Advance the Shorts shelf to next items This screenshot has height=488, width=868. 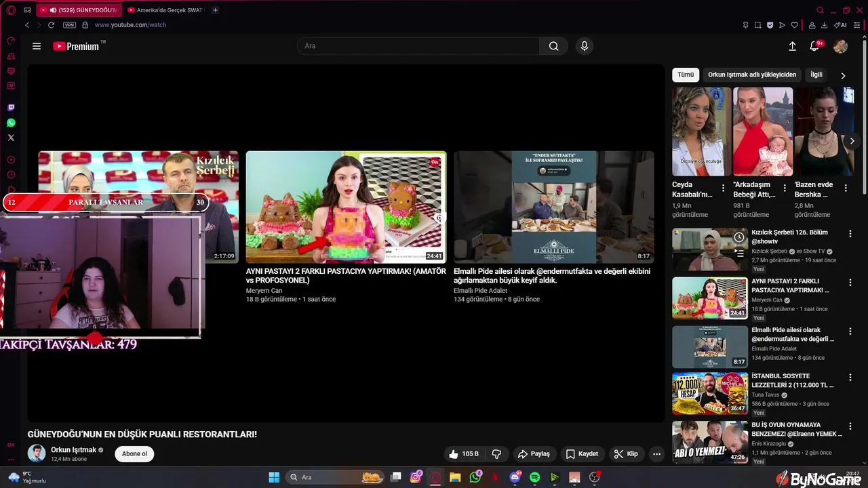[852, 141]
